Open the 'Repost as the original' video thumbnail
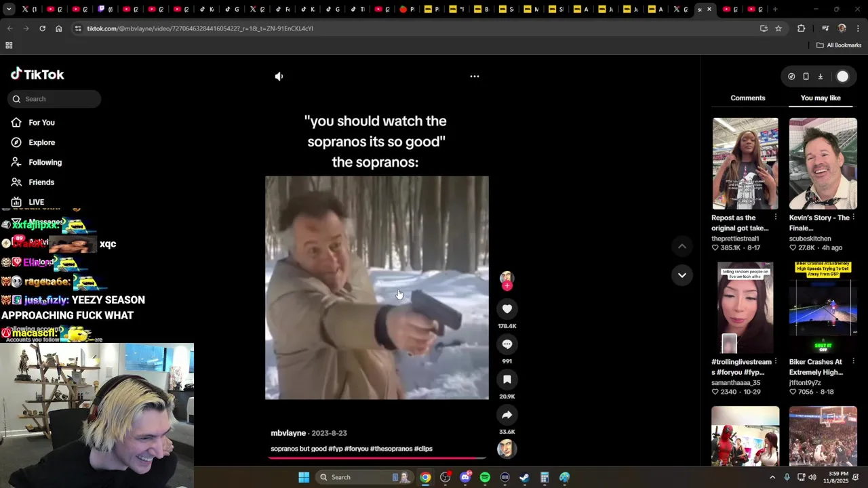868x488 pixels. click(745, 163)
